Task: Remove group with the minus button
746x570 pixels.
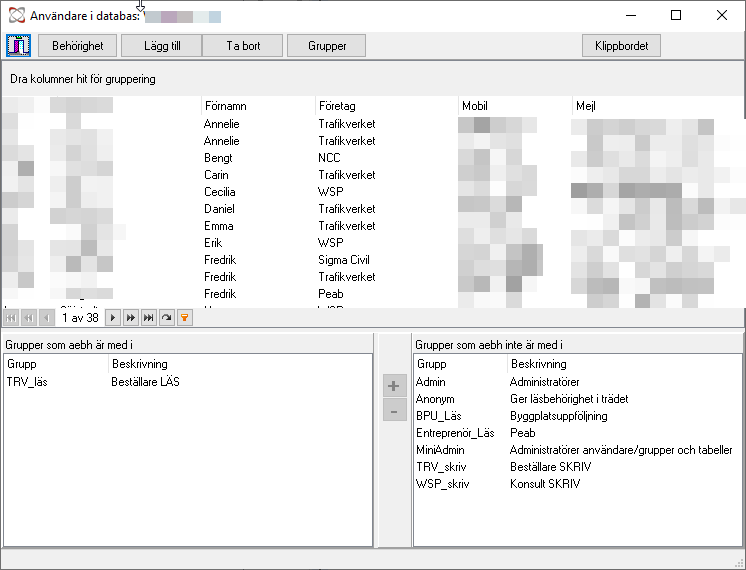Action: 394,410
